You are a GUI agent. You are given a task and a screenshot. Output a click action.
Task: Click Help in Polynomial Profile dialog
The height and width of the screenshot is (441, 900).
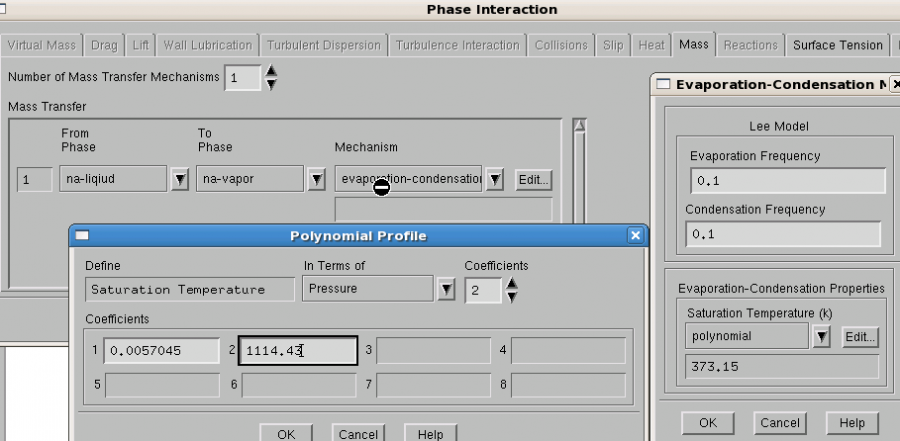point(430,434)
